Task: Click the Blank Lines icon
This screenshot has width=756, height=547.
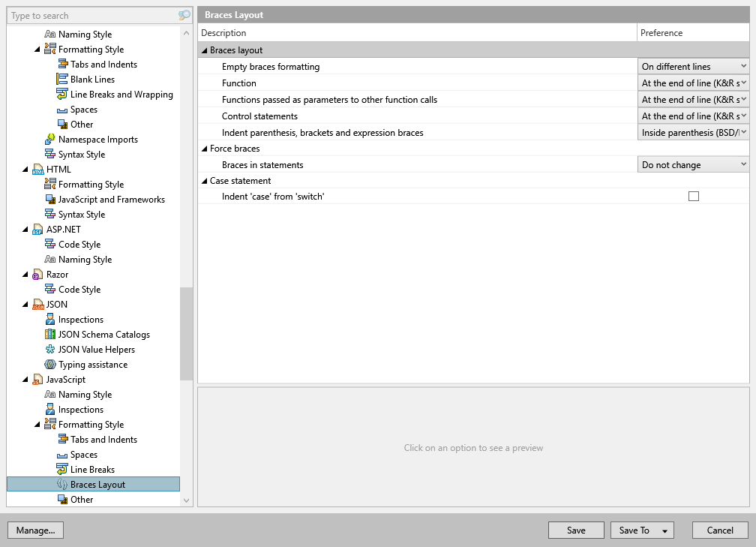Action: tap(62, 79)
